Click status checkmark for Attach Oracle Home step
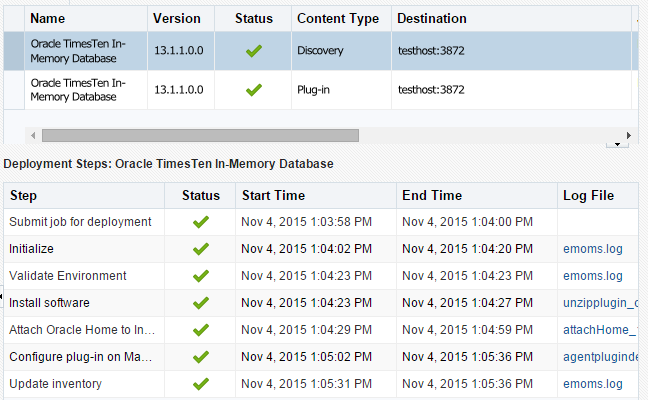 click(200, 330)
